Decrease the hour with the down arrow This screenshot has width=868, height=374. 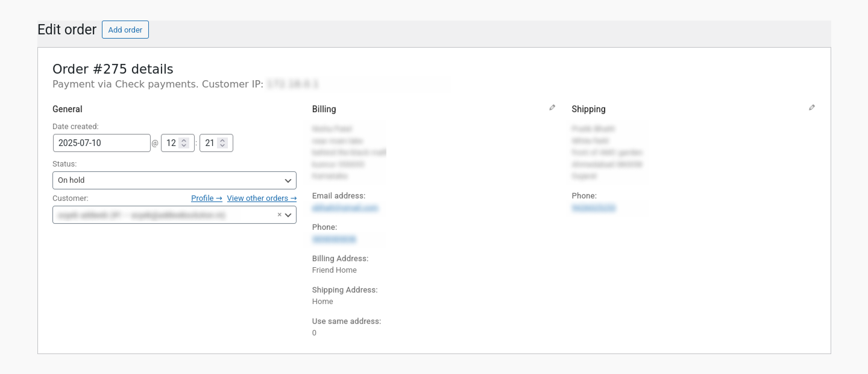pos(184,146)
